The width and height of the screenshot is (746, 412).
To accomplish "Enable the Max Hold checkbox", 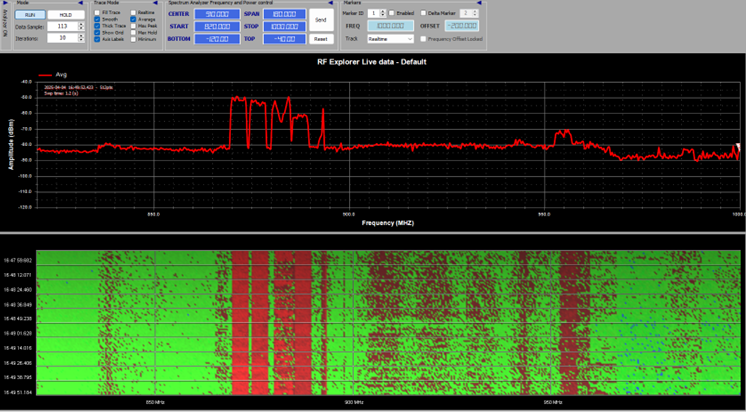I will pos(133,32).
